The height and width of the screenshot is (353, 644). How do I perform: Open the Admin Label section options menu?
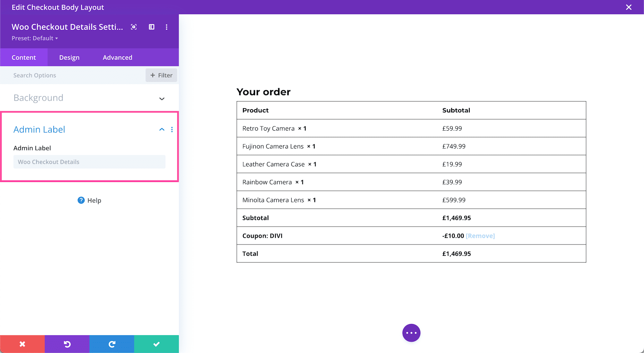coord(172,130)
